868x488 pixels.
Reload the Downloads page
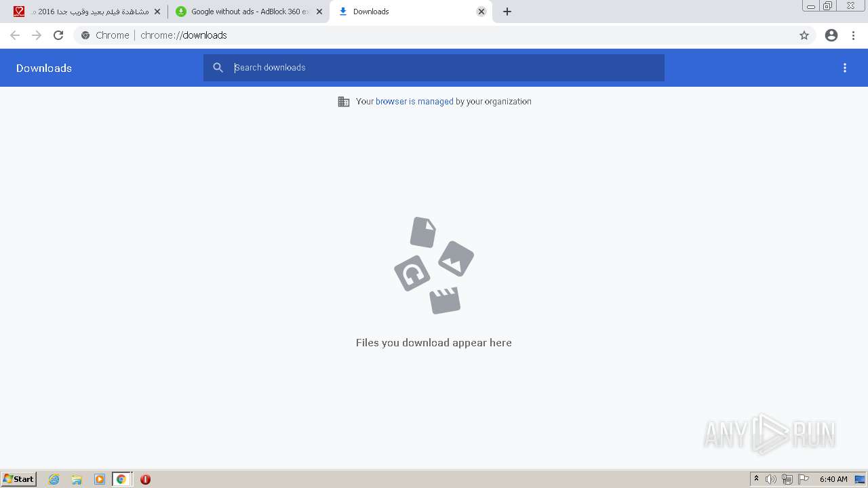coord(58,35)
